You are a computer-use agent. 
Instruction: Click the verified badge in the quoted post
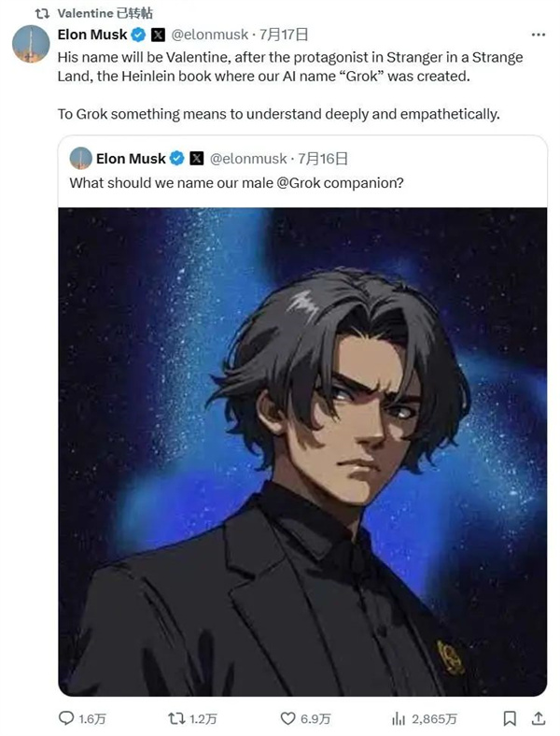[x=176, y=159]
